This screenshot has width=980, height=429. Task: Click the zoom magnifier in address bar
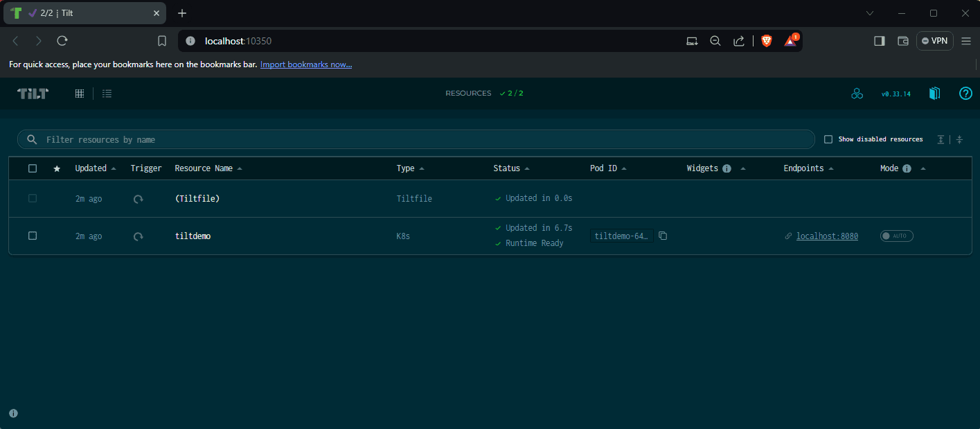click(715, 41)
